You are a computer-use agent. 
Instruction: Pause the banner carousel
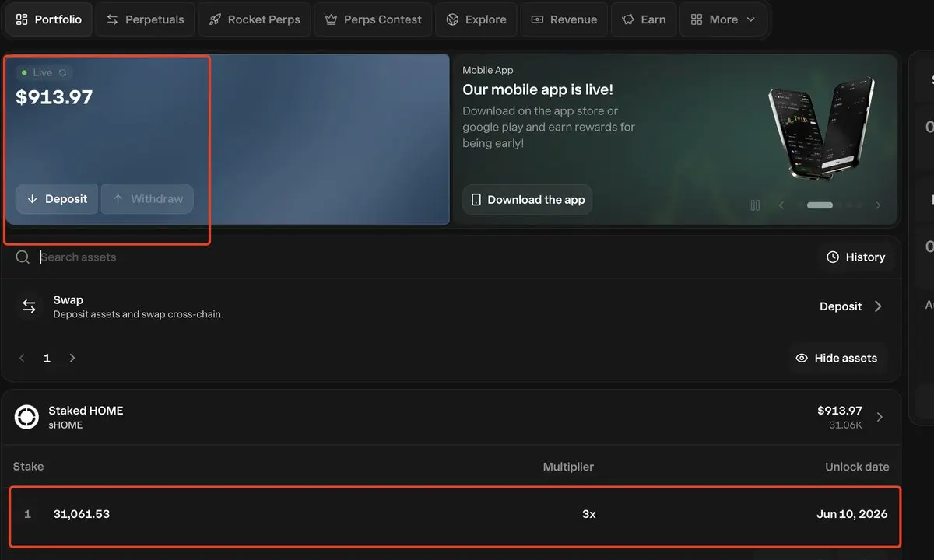(x=755, y=205)
